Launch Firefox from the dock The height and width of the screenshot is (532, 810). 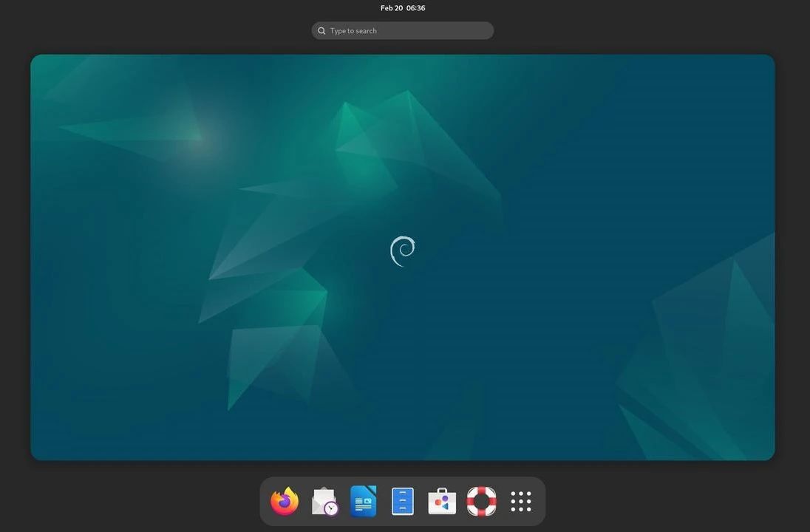(285, 502)
